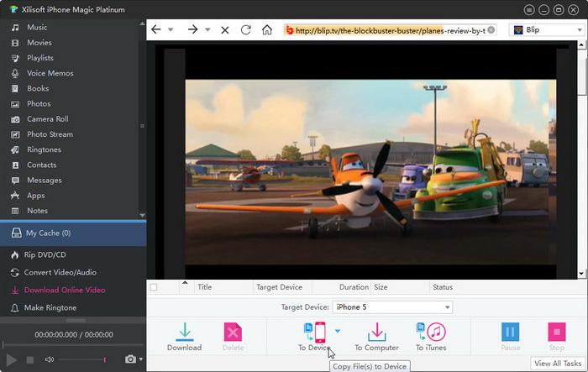Click the camera snapshot icon
This screenshot has height=372, width=588.
pyautogui.click(x=130, y=359)
